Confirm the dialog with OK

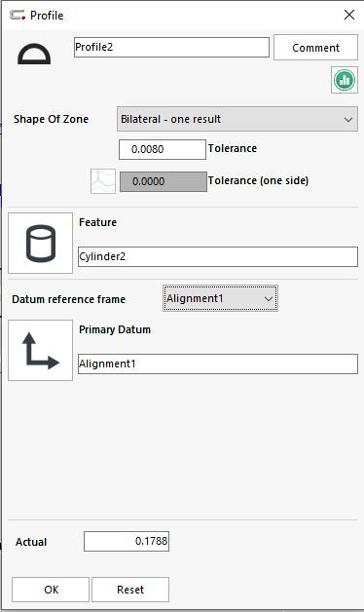tap(51, 590)
